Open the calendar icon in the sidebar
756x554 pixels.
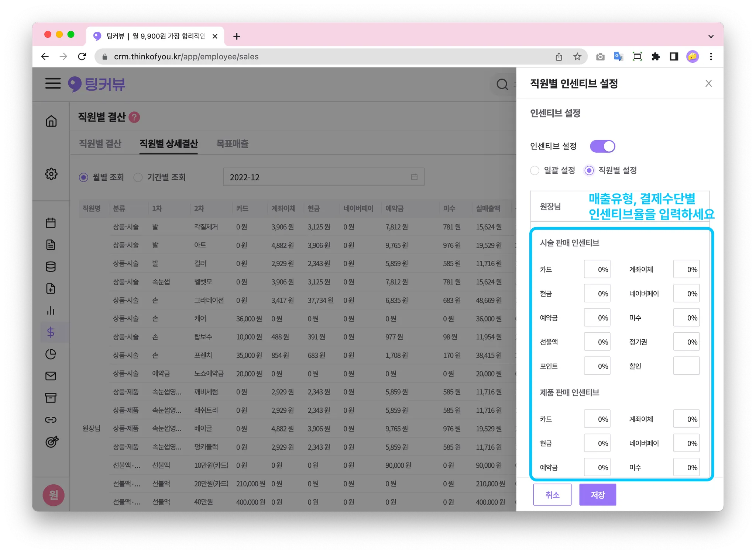51,223
